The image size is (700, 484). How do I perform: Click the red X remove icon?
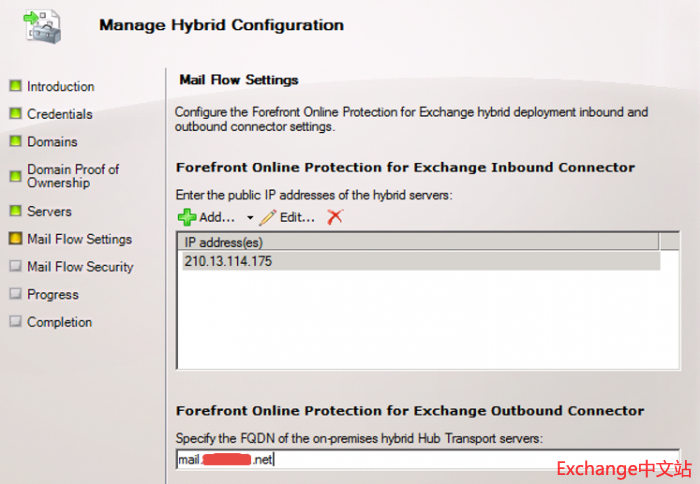click(335, 217)
